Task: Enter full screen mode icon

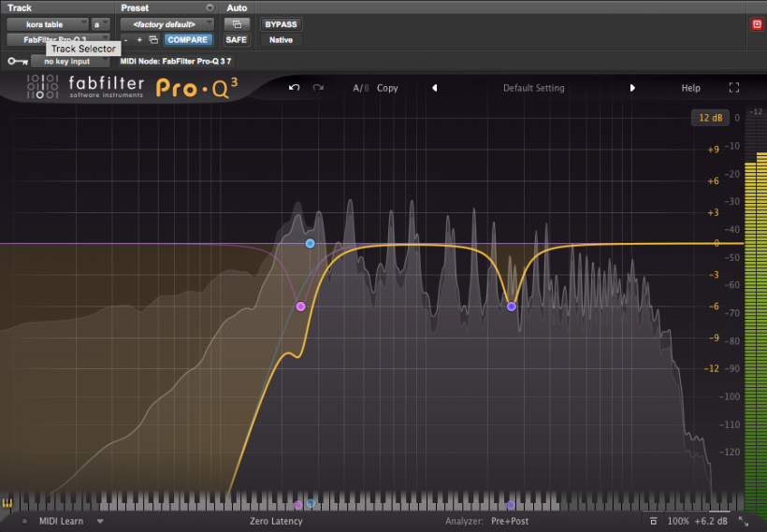Action: coord(733,88)
